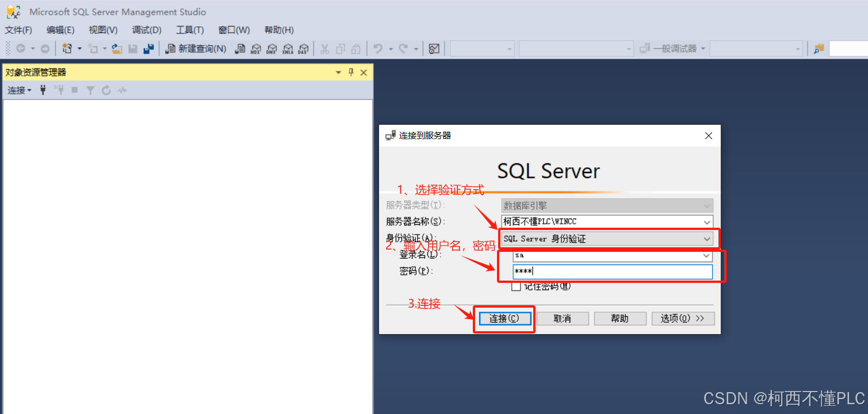Pin the 对象资源管理器 panel
Image resolution: width=868 pixels, height=414 pixels.
(351, 72)
